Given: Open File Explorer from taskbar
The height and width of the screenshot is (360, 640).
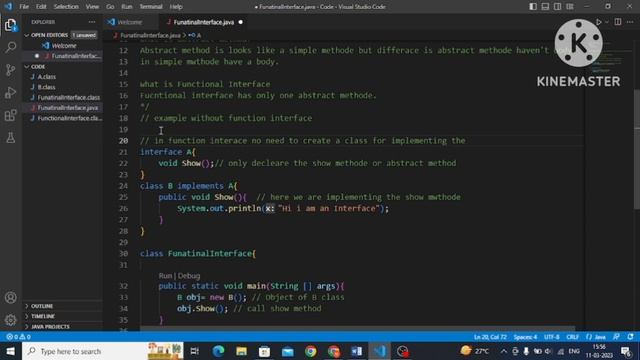Looking at the screenshot, I should (241, 351).
